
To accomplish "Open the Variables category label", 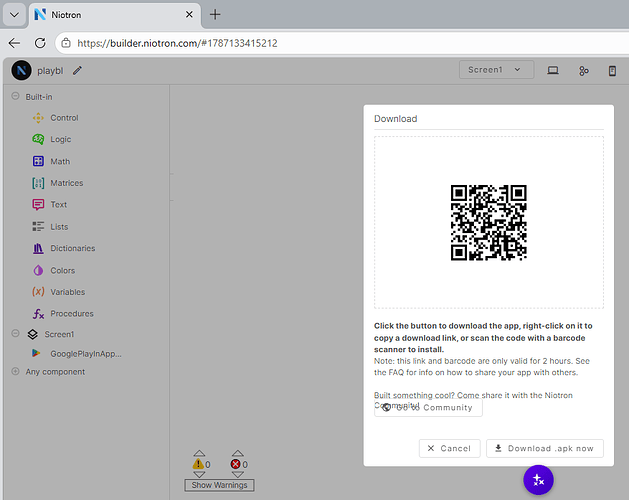I will (x=67, y=292).
